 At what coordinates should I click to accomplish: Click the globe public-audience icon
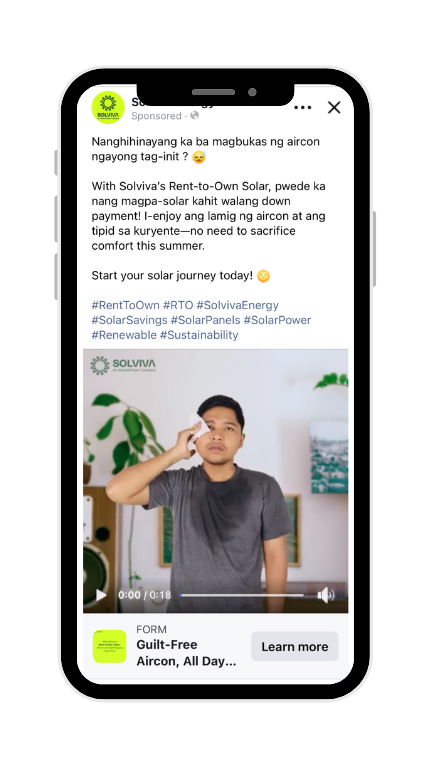point(194,116)
